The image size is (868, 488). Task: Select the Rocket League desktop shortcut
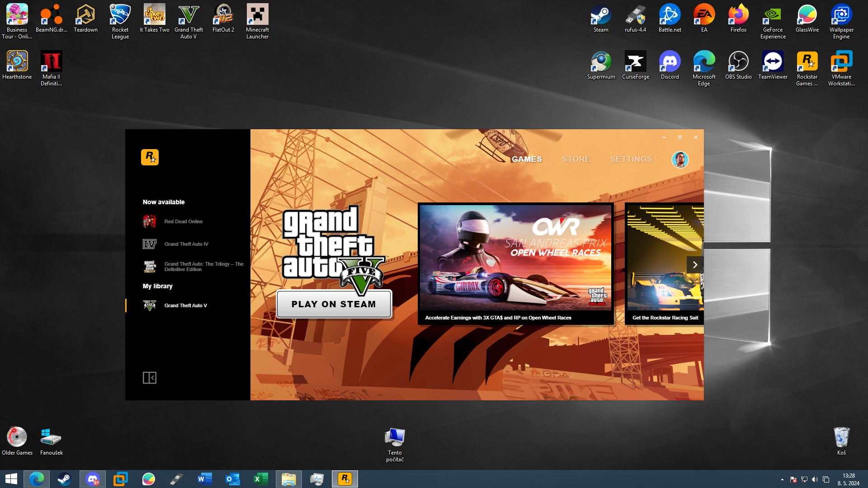tap(120, 21)
